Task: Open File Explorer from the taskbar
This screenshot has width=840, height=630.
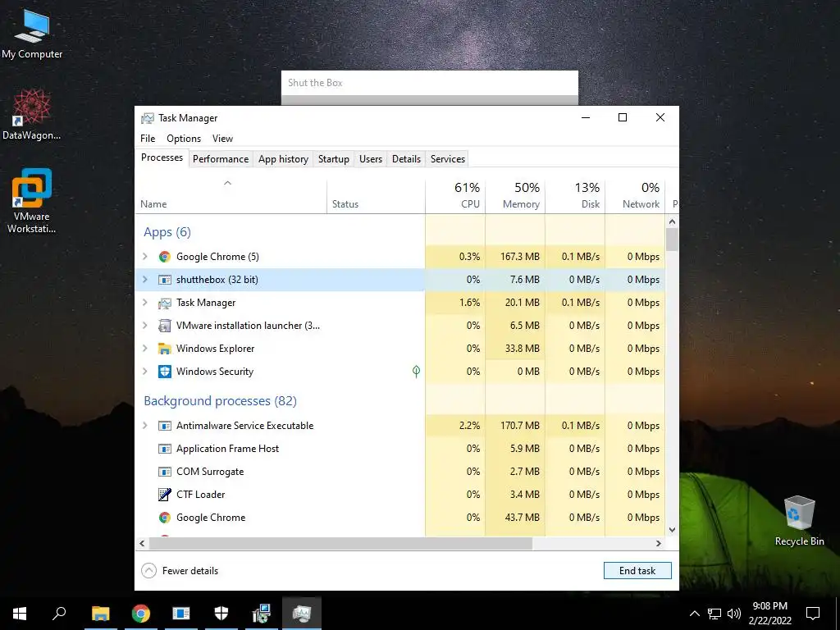Action: point(100,614)
